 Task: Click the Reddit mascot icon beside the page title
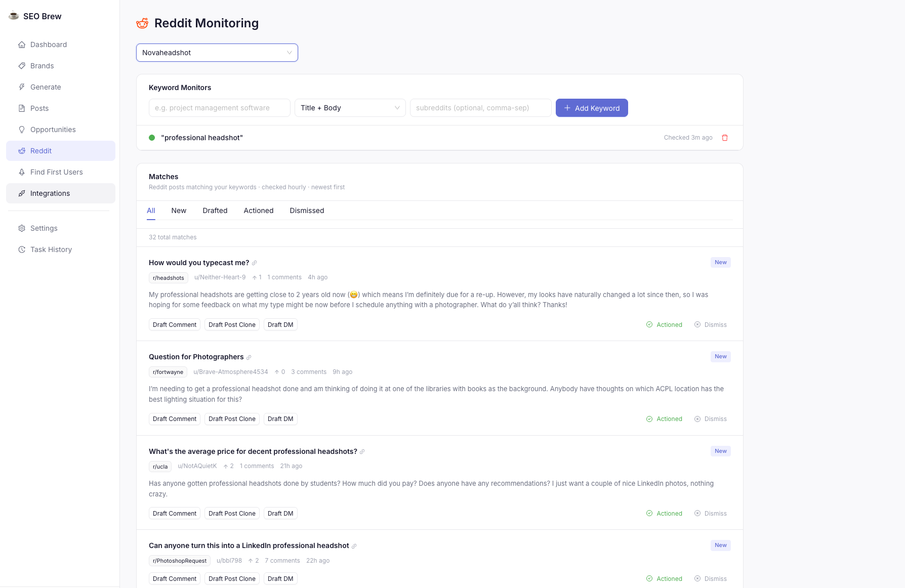pos(142,23)
